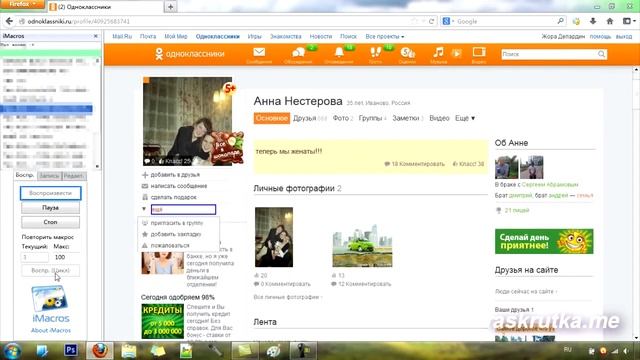Select the highlighted macro row in iMacros list
Image resolution: width=640 pixels, height=360 pixels.
pyautogui.click(x=47, y=109)
